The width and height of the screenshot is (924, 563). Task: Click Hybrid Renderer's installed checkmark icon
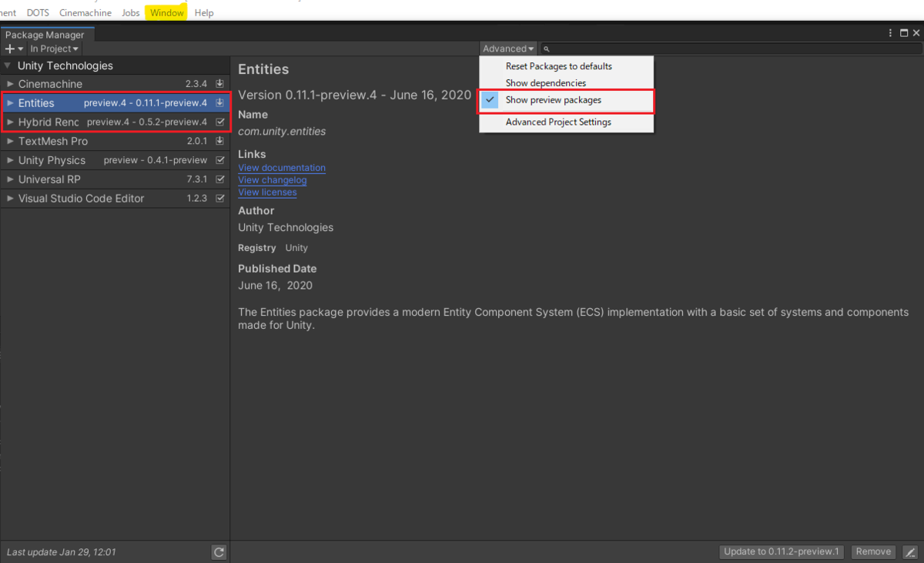point(220,122)
